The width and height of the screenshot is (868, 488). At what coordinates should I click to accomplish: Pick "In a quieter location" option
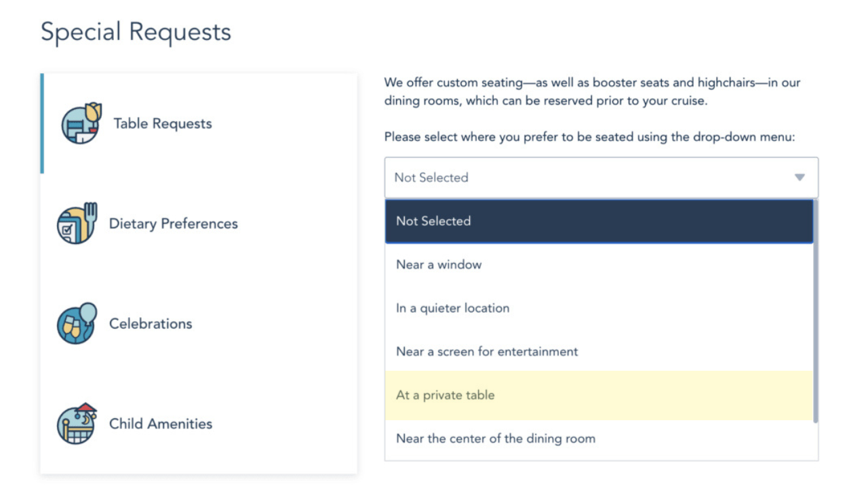pyautogui.click(x=452, y=308)
